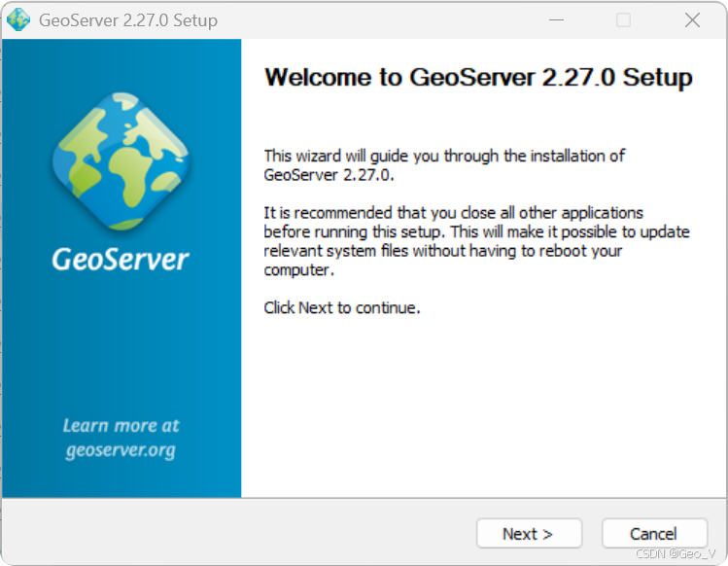728x566 pixels.
Task: Click the "This wizard will guide you" paragraph
Action: point(444,165)
